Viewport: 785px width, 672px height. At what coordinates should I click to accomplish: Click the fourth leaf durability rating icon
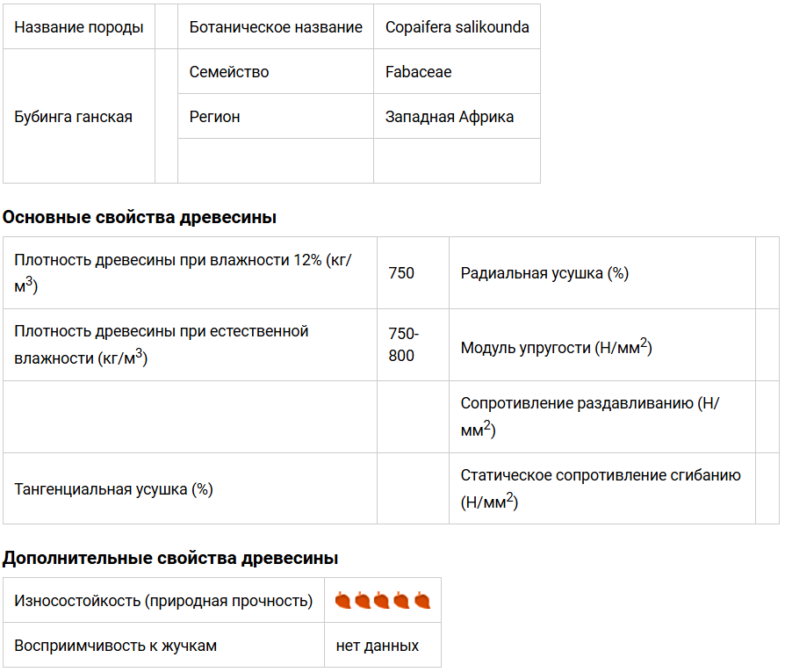click(402, 602)
